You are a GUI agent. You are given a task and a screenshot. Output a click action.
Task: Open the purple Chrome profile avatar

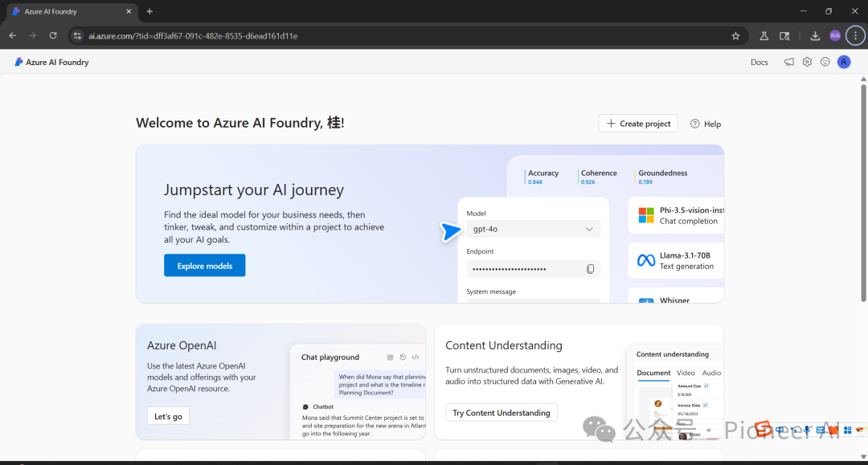click(835, 36)
